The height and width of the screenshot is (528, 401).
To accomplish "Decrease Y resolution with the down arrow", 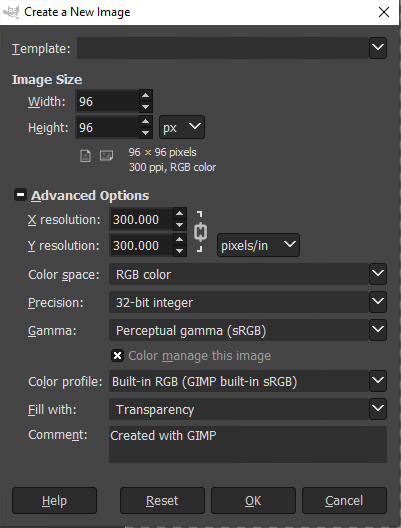I will coord(180,251).
